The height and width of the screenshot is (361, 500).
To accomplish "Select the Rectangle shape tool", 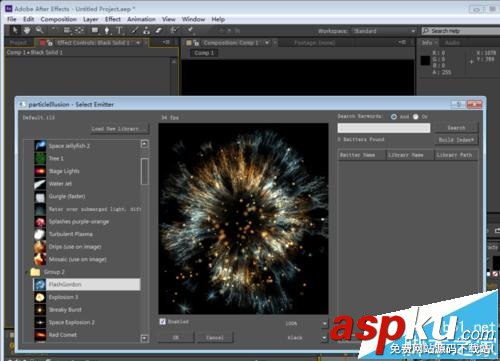I will pos(95,31).
